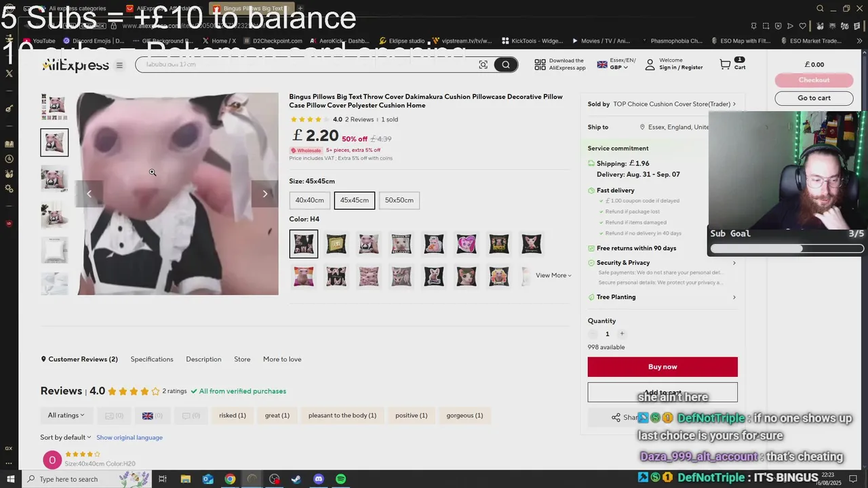Open the ESO Market Trade bookmark
Image resolution: width=868 pixels, height=488 pixels.
point(811,41)
